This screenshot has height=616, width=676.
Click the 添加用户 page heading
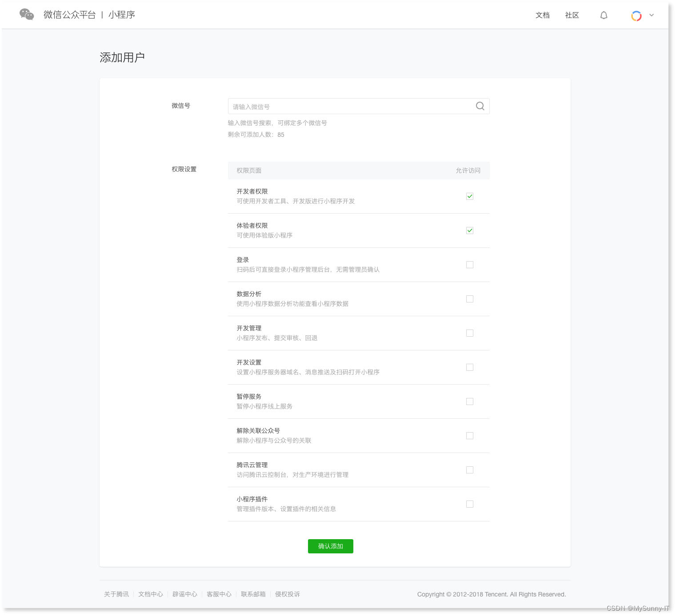click(122, 57)
